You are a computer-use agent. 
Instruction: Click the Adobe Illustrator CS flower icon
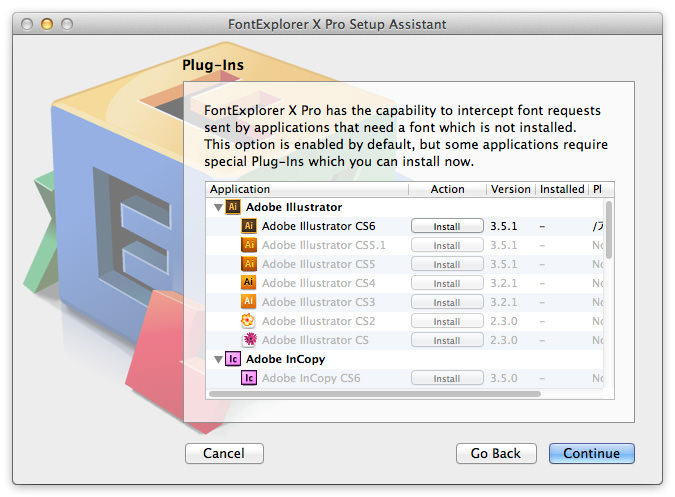tap(249, 340)
